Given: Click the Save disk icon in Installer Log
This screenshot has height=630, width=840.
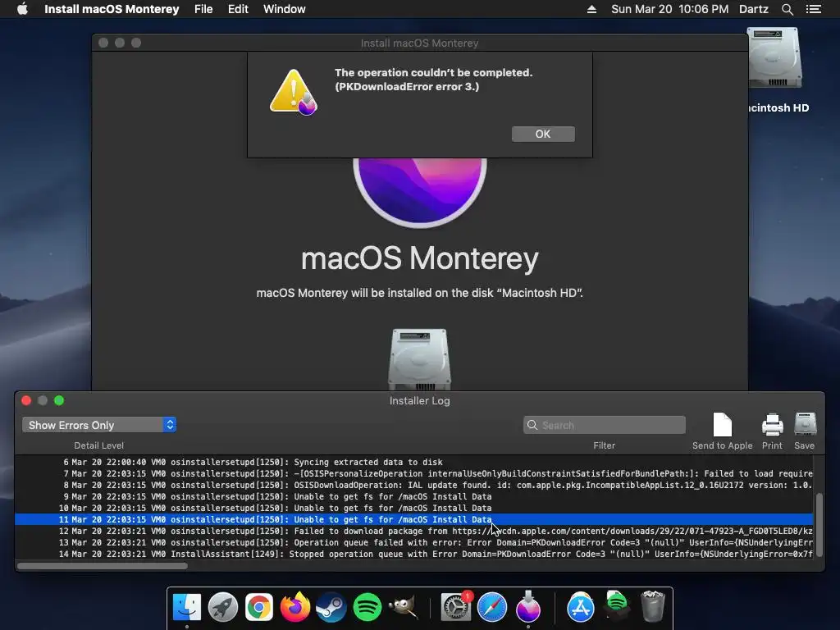Looking at the screenshot, I should (x=805, y=424).
